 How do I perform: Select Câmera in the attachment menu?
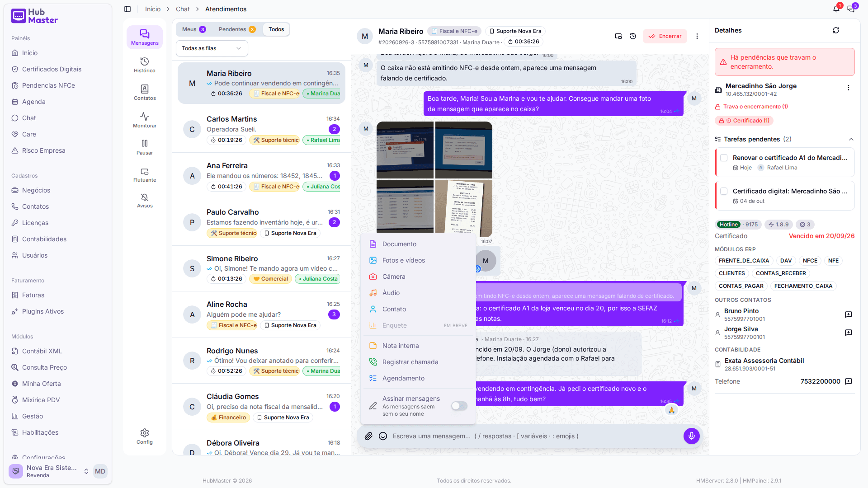click(418, 277)
